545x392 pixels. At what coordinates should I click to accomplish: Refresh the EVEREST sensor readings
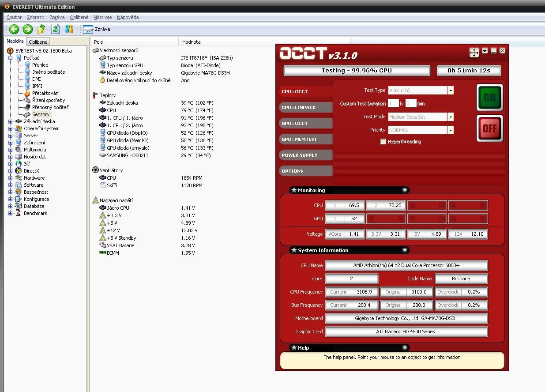[x=55, y=29]
